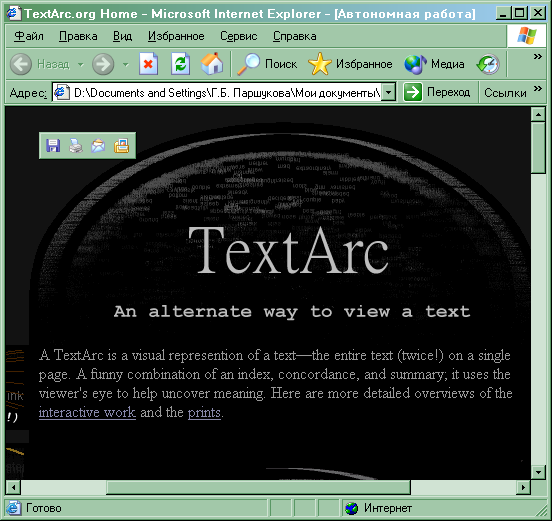The height and width of the screenshot is (521, 552).
Task: Minimize the Internet Explorer window
Action: [x=503, y=13]
